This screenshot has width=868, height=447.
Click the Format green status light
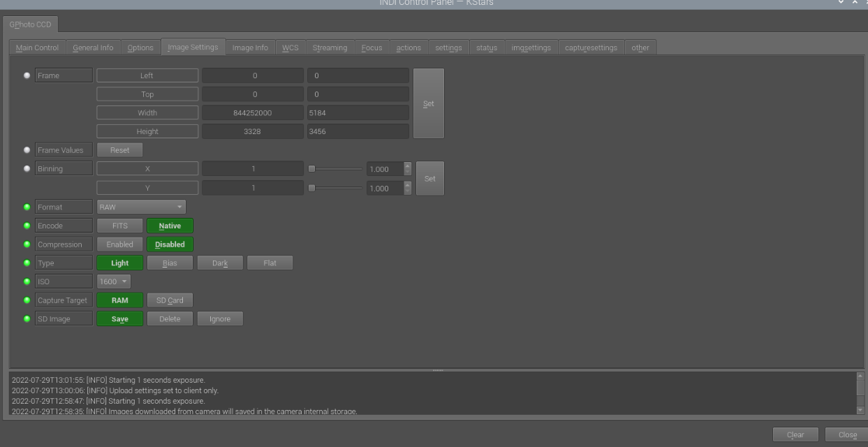point(27,207)
